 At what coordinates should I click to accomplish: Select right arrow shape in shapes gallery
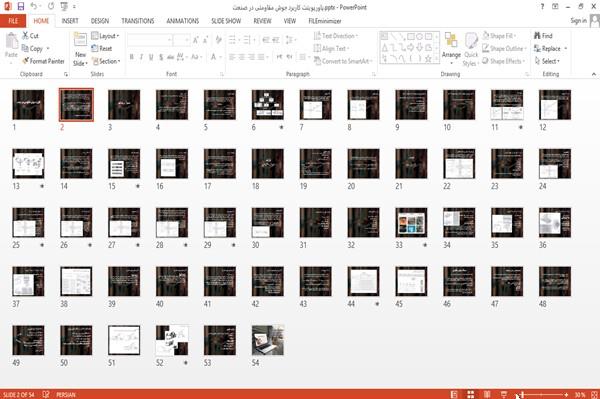point(411,47)
